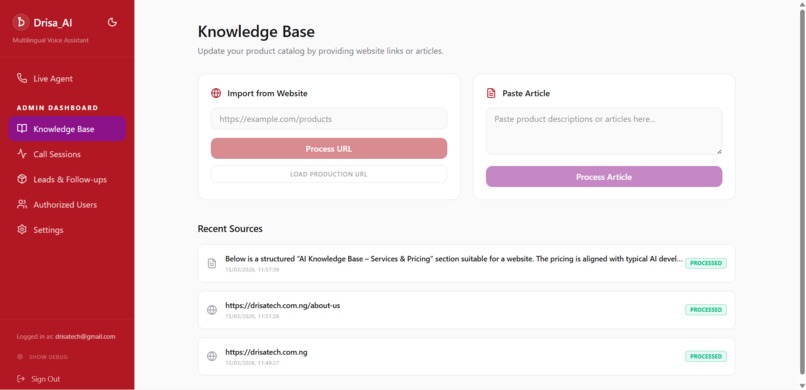
Task: Click the Drisa_AI logo icon
Action: coord(21,22)
